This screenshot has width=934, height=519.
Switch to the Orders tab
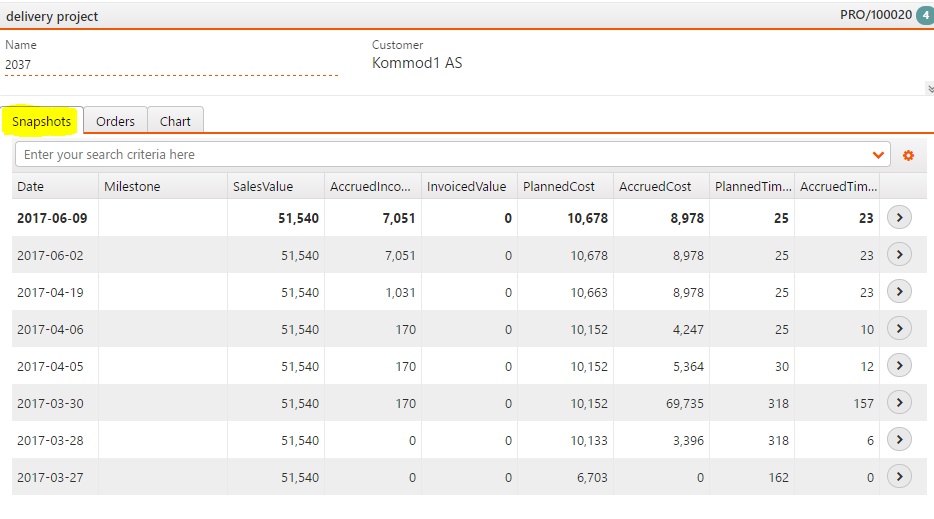pos(116,121)
